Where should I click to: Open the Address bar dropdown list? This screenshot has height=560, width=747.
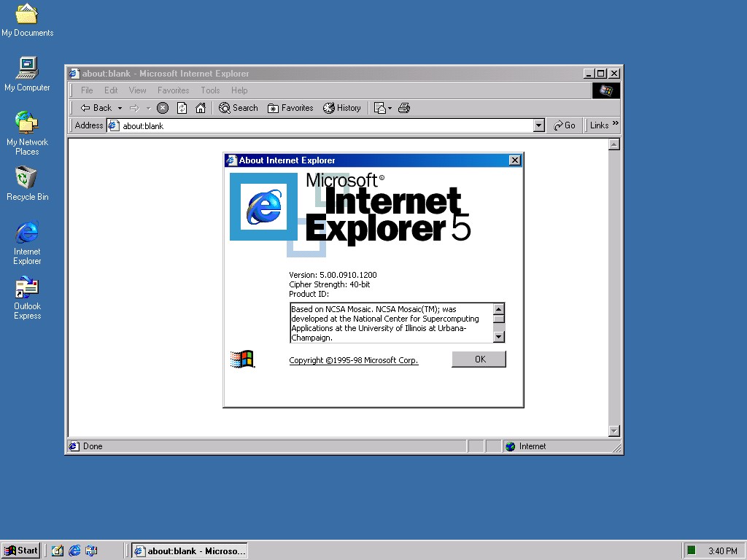pyautogui.click(x=539, y=125)
